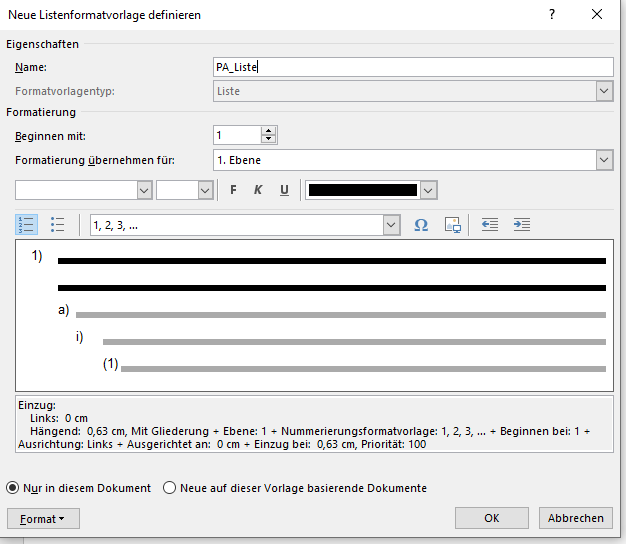Image resolution: width=626 pixels, height=544 pixels.
Task: Select 'Neue auf dieser Vorlage basierende Dokumente'
Action: (x=170, y=488)
